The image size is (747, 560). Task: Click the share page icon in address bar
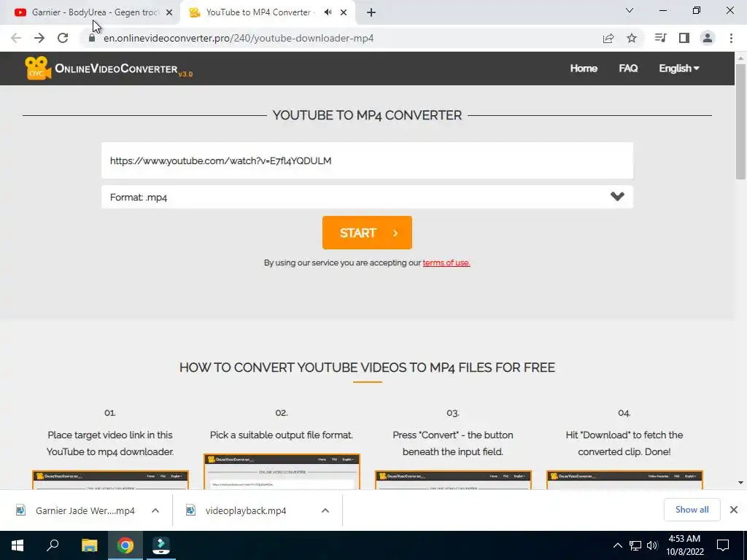(608, 38)
